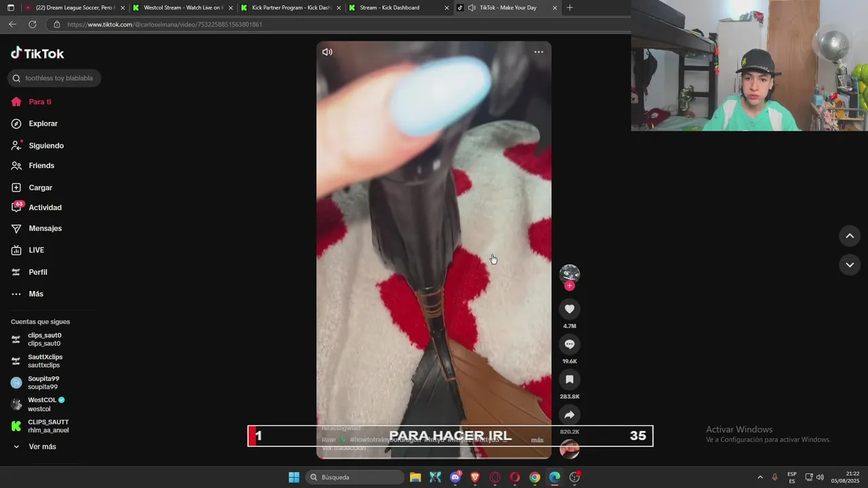Go to previous video with up chevron

[x=850, y=236]
